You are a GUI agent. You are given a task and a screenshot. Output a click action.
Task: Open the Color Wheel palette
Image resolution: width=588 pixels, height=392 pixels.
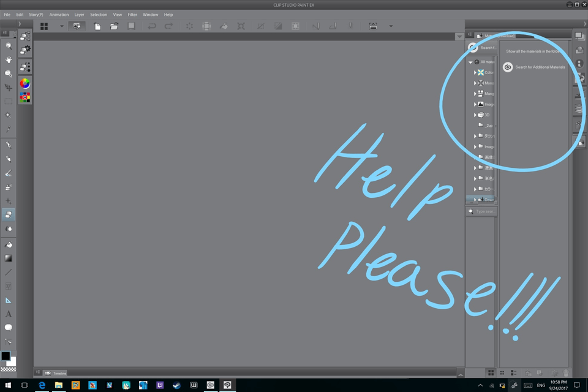pos(25,83)
